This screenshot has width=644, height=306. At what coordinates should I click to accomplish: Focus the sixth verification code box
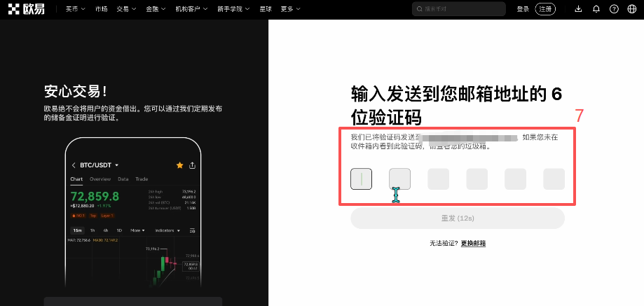(554, 179)
